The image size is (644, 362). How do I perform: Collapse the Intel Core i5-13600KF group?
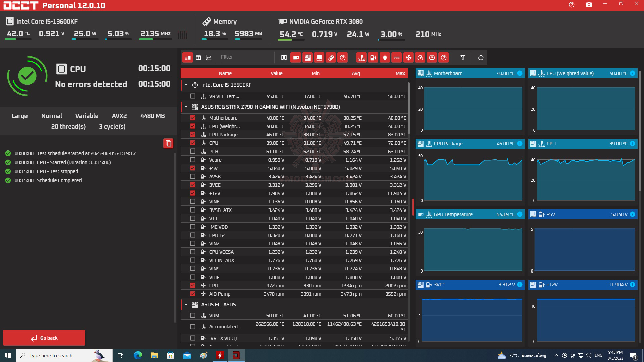[186, 85]
